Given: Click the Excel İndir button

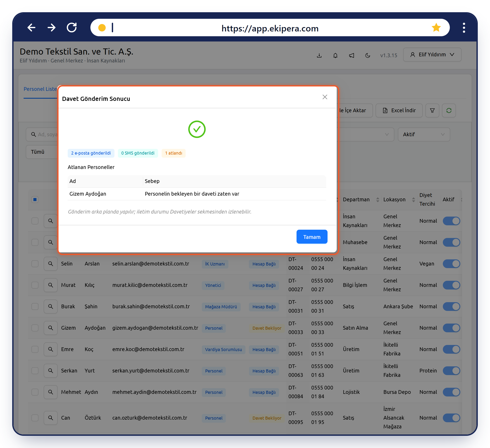Looking at the screenshot, I should point(399,110).
